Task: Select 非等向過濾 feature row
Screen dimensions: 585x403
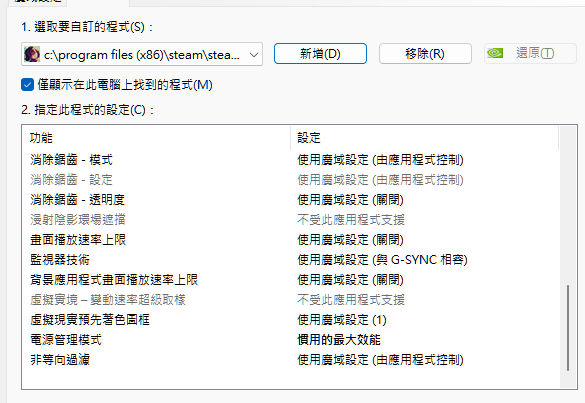Action: (x=291, y=360)
